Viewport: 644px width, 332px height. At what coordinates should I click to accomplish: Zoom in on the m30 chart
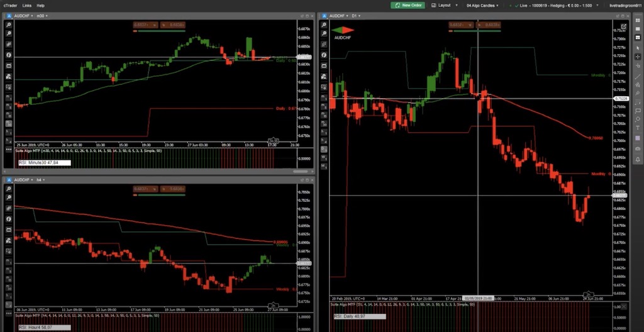point(9,25)
